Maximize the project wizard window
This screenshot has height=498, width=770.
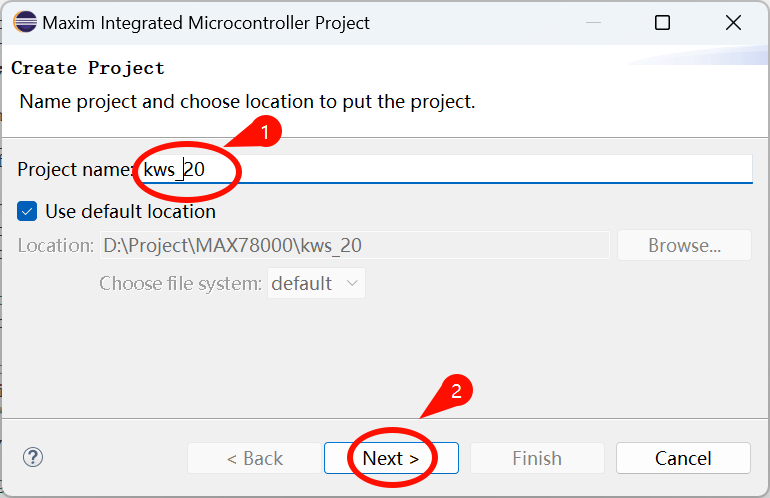click(662, 23)
